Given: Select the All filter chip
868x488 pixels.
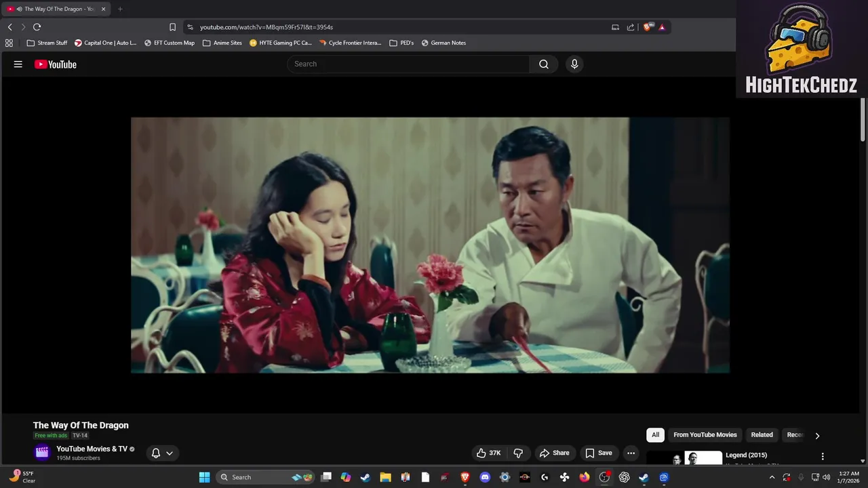Looking at the screenshot, I should [655, 435].
